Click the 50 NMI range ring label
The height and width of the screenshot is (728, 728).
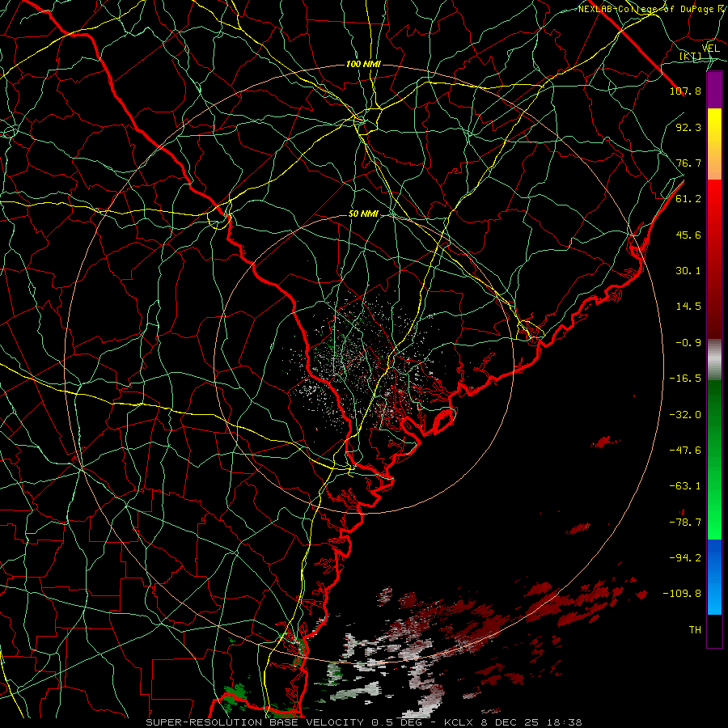363,214
